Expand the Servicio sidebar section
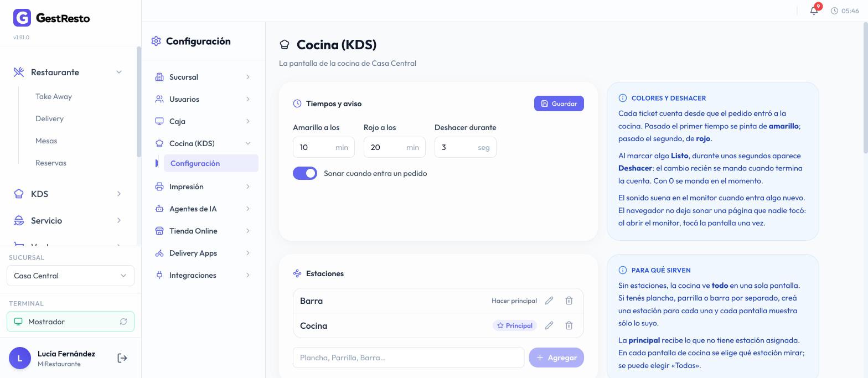 pos(119,220)
